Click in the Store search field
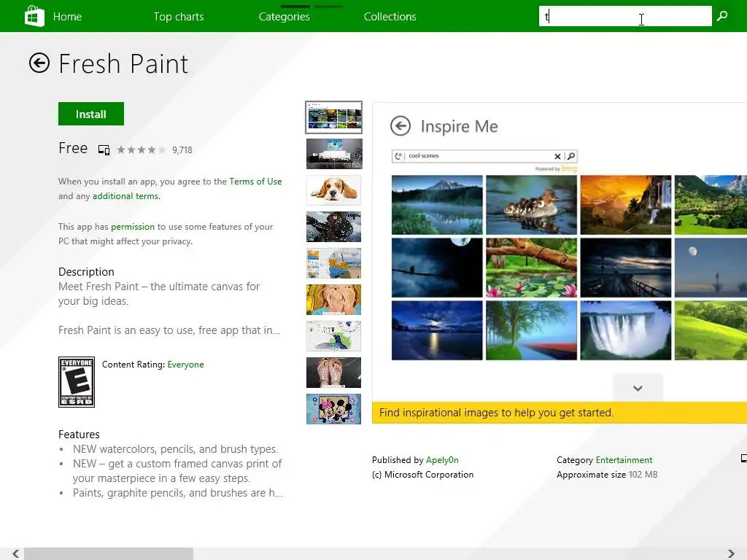Screen dimensions: 747x560 pyautogui.click(x=625, y=16)
